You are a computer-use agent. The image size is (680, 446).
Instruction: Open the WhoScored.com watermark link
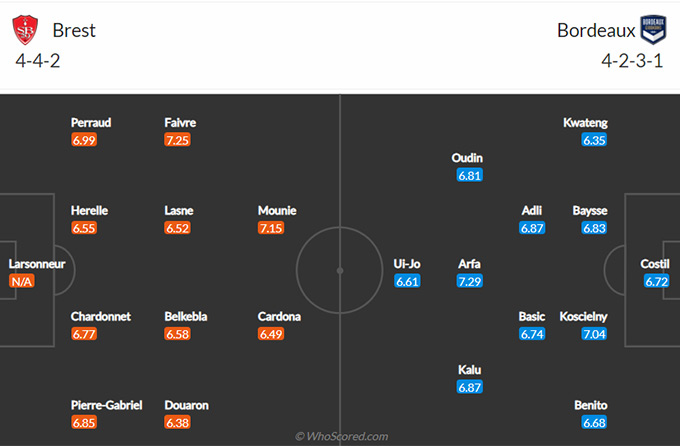coord(342,436)
